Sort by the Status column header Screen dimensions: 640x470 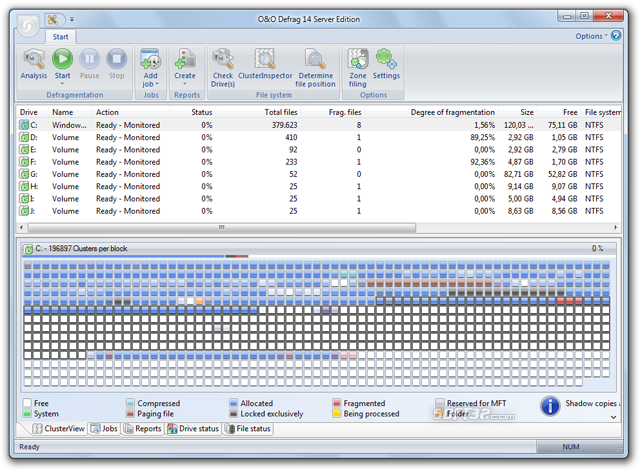pyautogui.click(x=193, y=112)
